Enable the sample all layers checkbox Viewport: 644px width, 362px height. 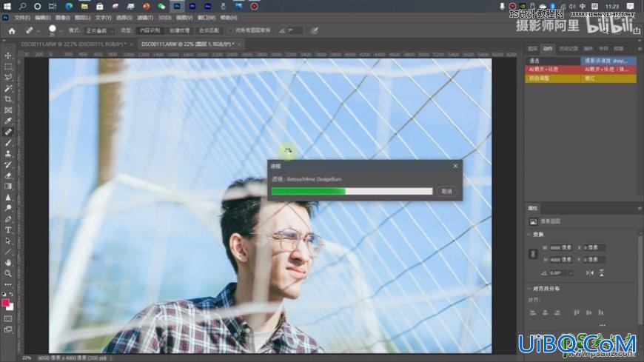click(x=230, y=30)
